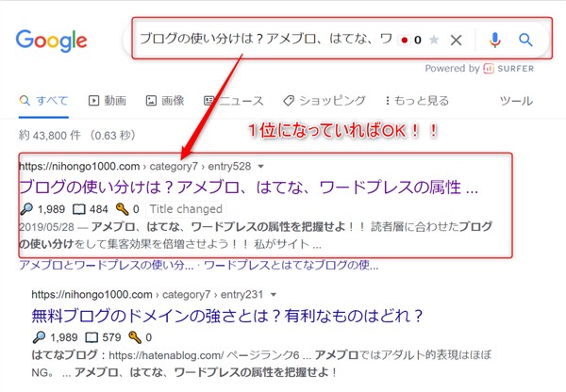Screen dimensions: 566x392
Task: Click the https://nihongo1000.com entry528 URL
Action: (135, 166)
